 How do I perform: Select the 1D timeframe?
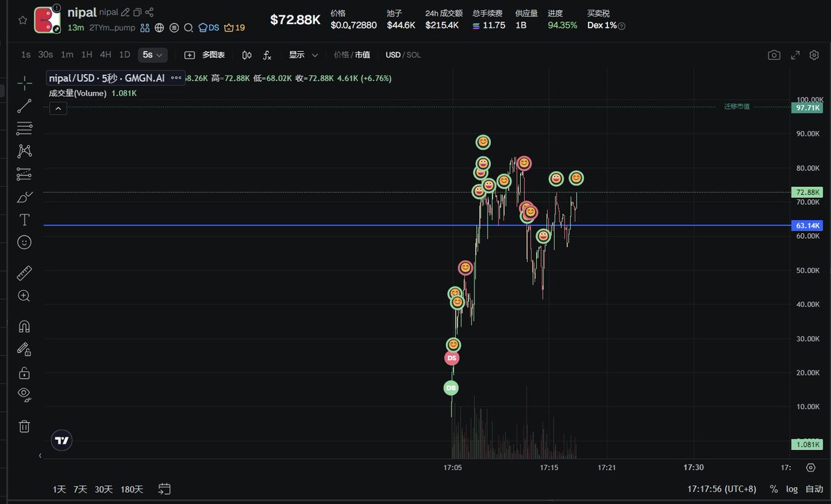pos(125,55)
